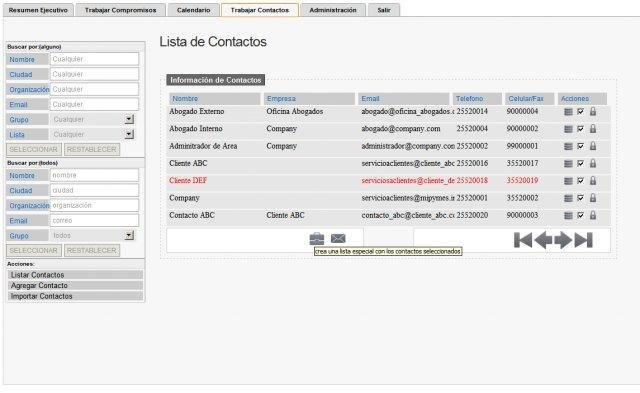Click lock icon in Cliente ABC row
Screen dimensions: 640x393
593,163
